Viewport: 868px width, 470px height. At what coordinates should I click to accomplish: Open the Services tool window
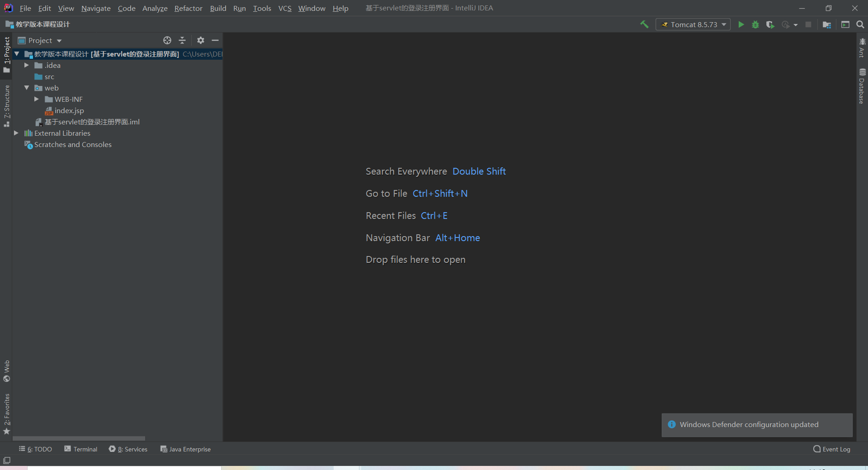pyautogui.click(x=128, y=449)
